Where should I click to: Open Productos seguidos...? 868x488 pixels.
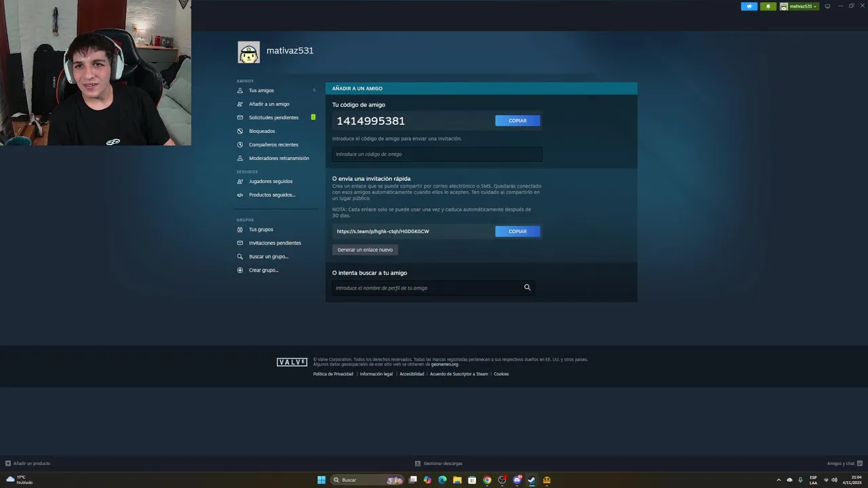tap(272, 195)
